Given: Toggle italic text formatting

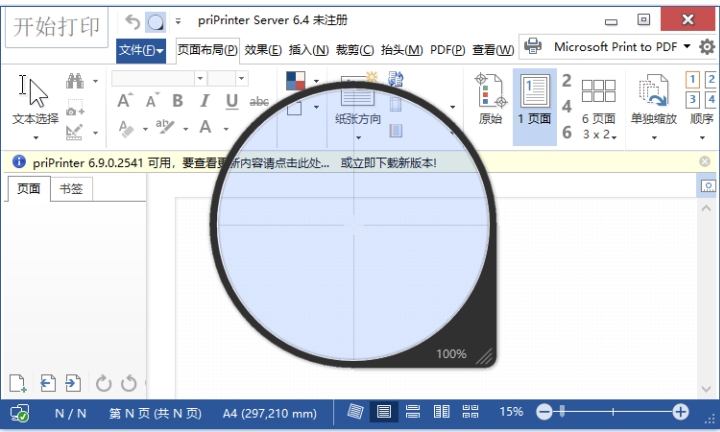Looking at the screenshot, I should coord(204,101).
